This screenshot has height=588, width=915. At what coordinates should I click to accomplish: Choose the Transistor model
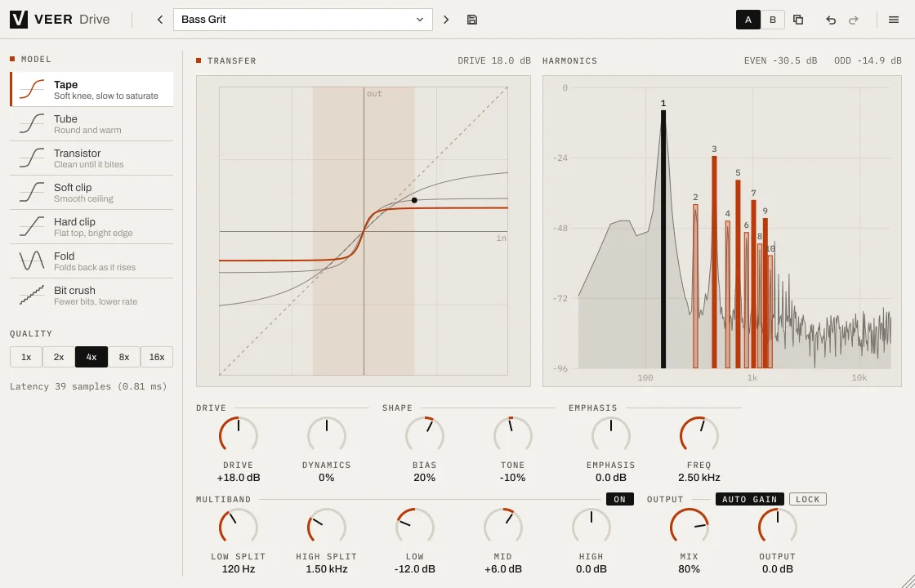click(91, 158)
